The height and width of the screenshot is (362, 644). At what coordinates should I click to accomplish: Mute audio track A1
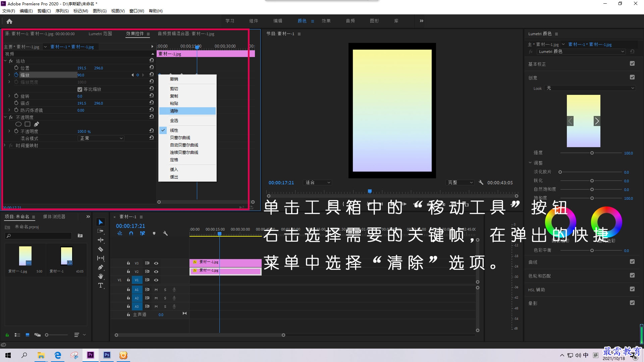pyautogui.click(x=156, y=289)
